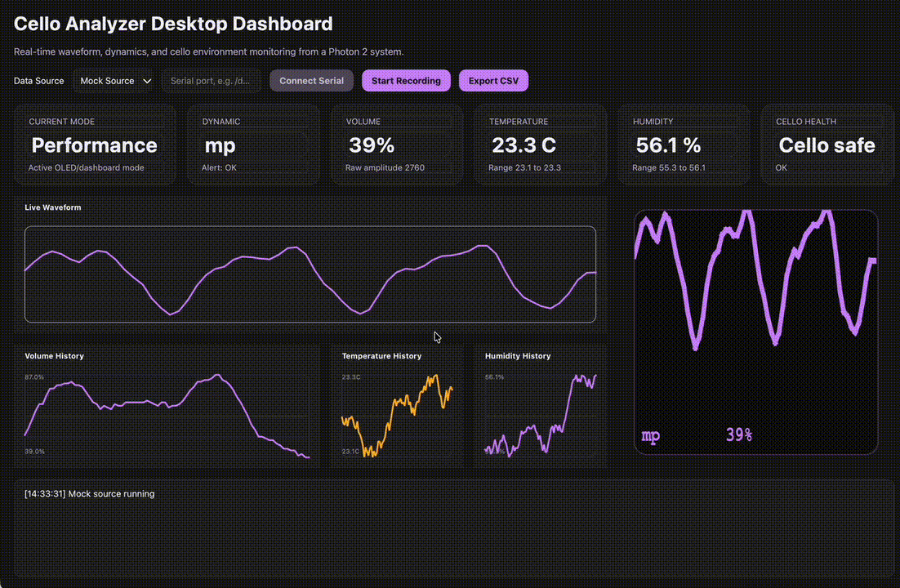Image resolution: width=900 pixels, height=588 pixels.
Task: Click the mp label in the OLED preview
Action: [x=650, y=436]
